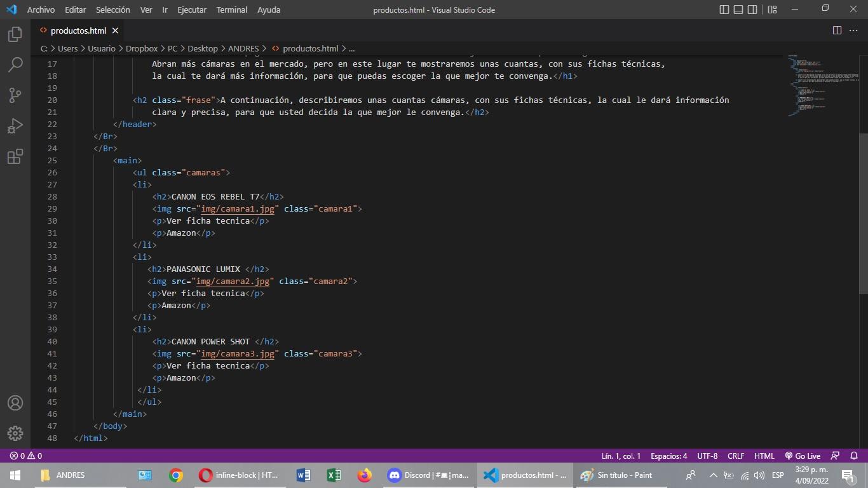Click the VS Code logo icon
868x488 pixels.
click(x=11, y=10)
